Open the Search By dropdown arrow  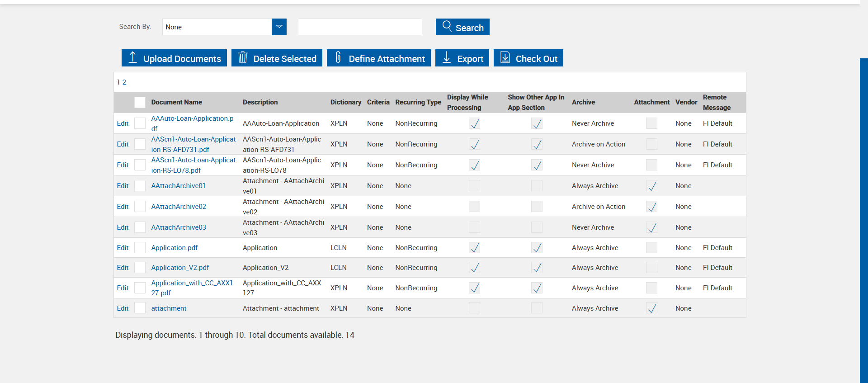pos(279,27)
